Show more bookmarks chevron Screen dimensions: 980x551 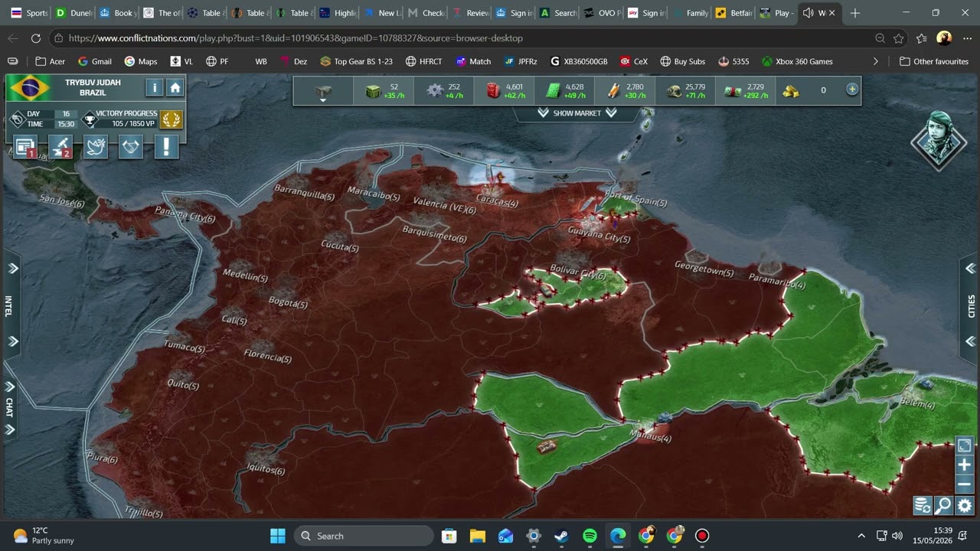(x=876, y=61)
